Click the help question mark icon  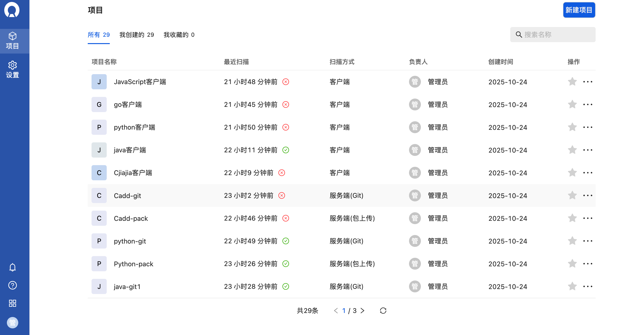13,285
